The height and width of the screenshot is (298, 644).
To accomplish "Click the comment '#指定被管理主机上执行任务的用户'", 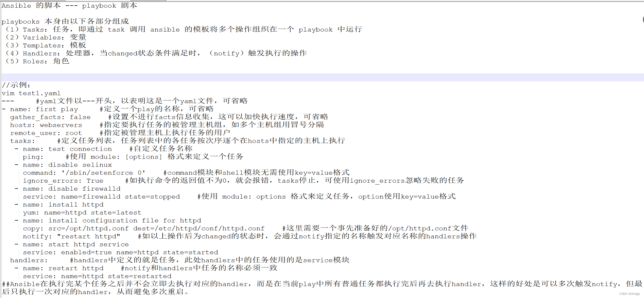I will 165,133.
